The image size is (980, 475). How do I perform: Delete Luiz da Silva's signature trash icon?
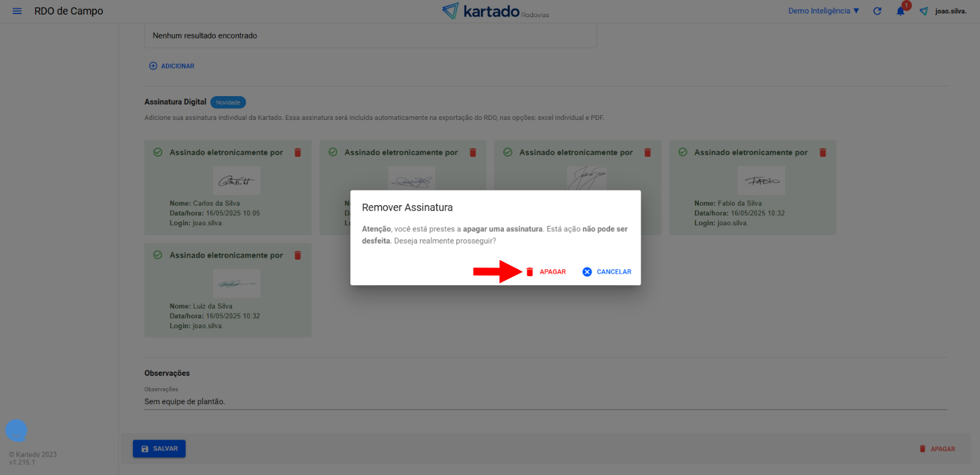[x=298, y=255]
